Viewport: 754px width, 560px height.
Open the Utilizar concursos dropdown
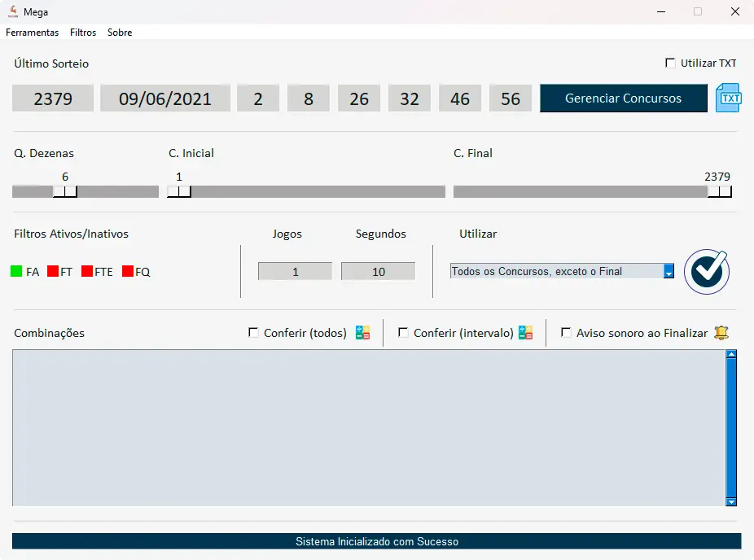pyautogui.click(x=669, y=272)
